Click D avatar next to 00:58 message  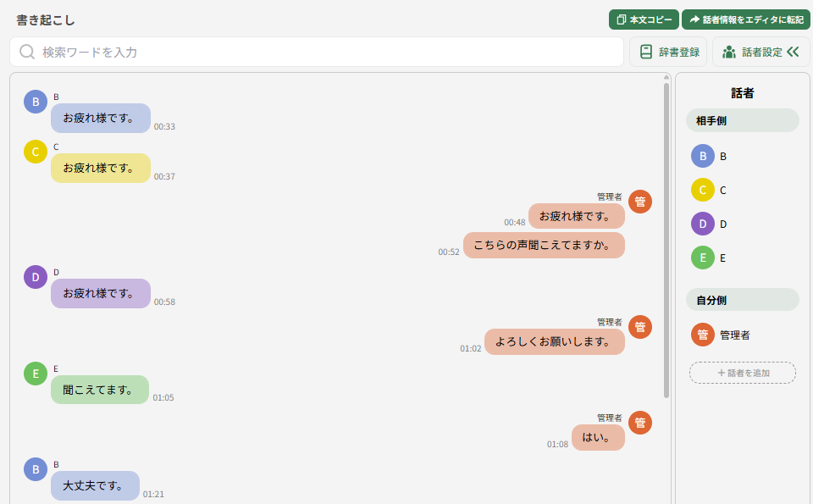[x=36, y=277]
